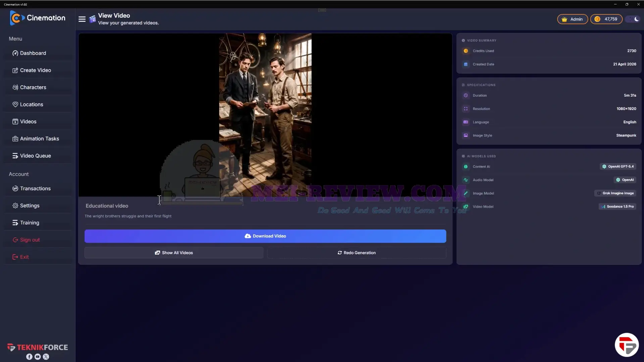This screenshot has width=644, height=362.
Task: Click the Credits Used coin icon
Action: coord(466,51)
